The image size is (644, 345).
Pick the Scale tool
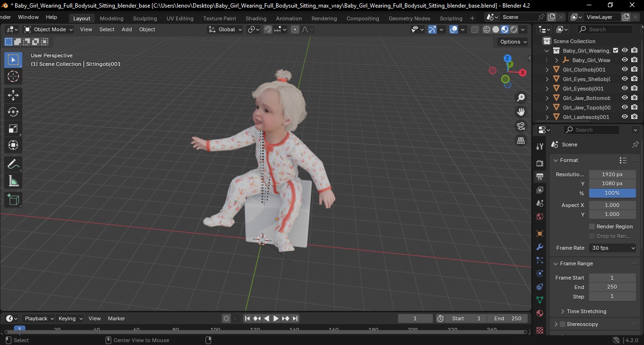tap(13, 128)
